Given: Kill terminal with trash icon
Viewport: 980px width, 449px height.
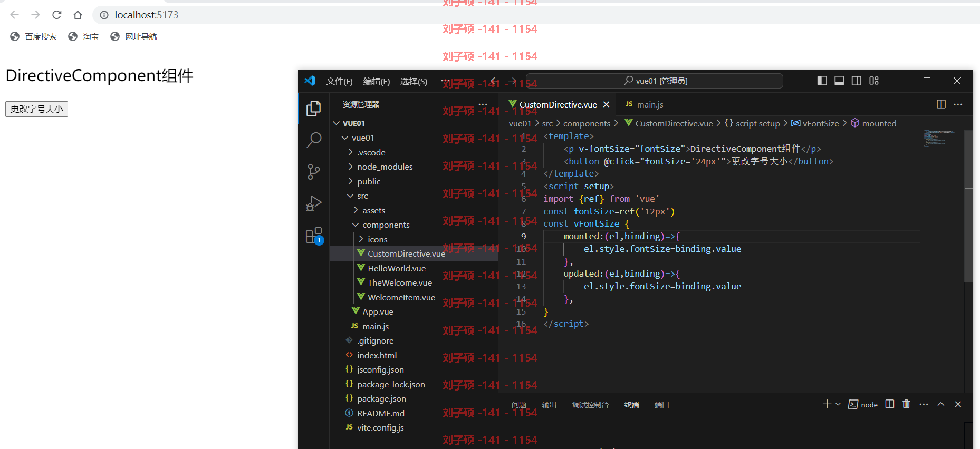Looking at the screenshot, I should 906,404.
